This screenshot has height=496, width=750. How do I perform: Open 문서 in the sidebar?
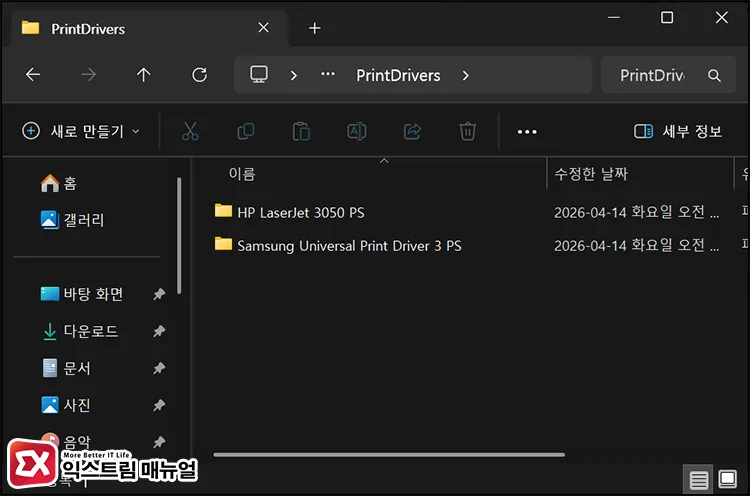pos(66,368)
